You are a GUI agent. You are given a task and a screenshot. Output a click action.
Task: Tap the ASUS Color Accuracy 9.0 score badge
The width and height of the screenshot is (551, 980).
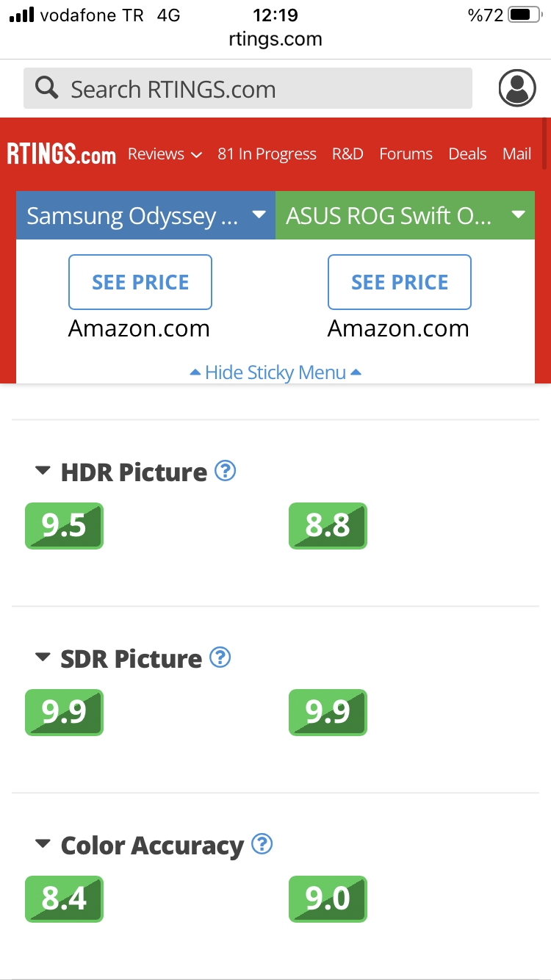click(x=328, y=899)
